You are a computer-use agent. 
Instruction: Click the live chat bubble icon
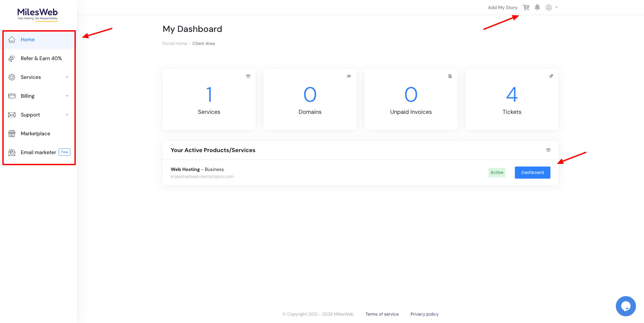(626, 306)
